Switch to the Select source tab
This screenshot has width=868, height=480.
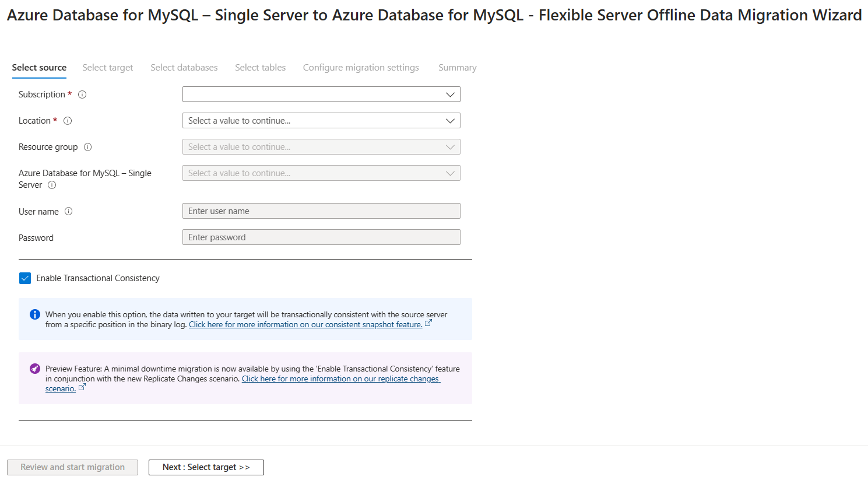click(39, 68)
